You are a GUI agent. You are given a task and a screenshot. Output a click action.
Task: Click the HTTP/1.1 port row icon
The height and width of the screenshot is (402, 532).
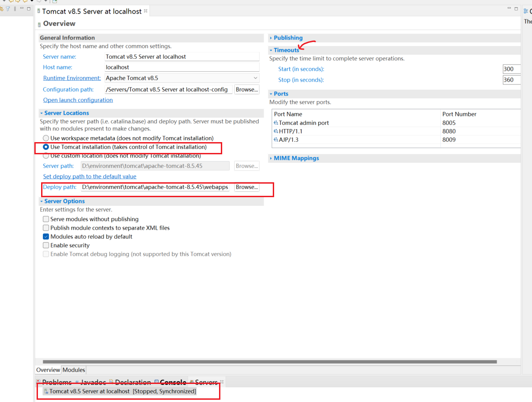click(276, 131)
